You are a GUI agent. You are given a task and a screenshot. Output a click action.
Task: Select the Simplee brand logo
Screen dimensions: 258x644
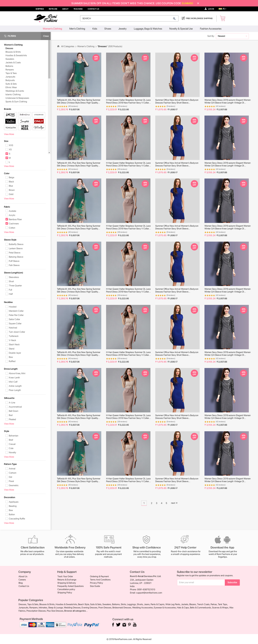[x=25, y=121]
